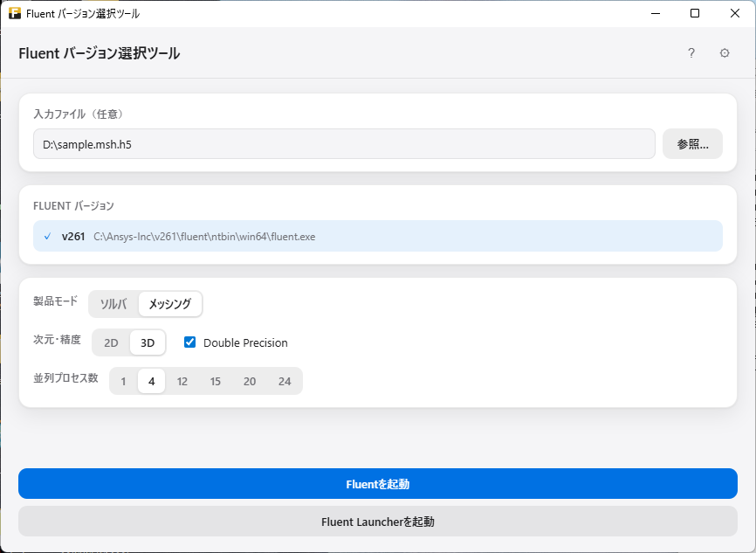Set parallel processes to 24
The width and height of the screenshot is (756, 553).
point(285,381)
